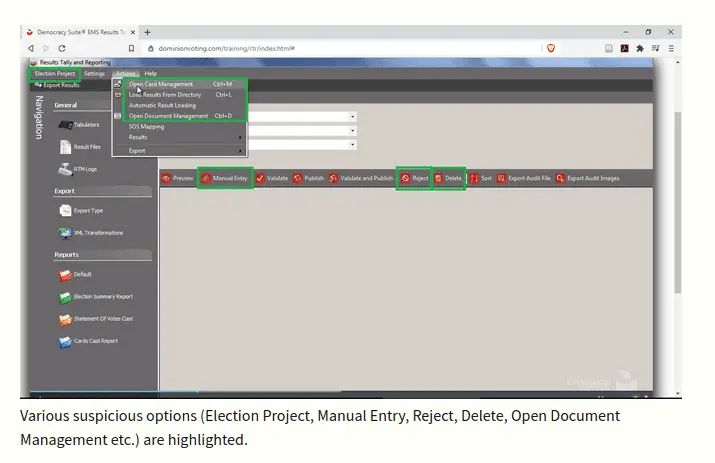
Task: Click Validate and Publish in toolbar
Action: point(361,178)
